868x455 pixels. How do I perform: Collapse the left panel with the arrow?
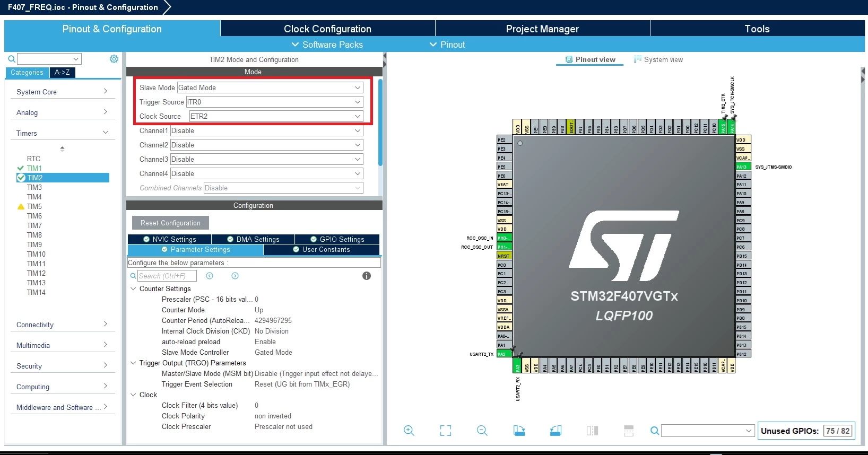385,56
